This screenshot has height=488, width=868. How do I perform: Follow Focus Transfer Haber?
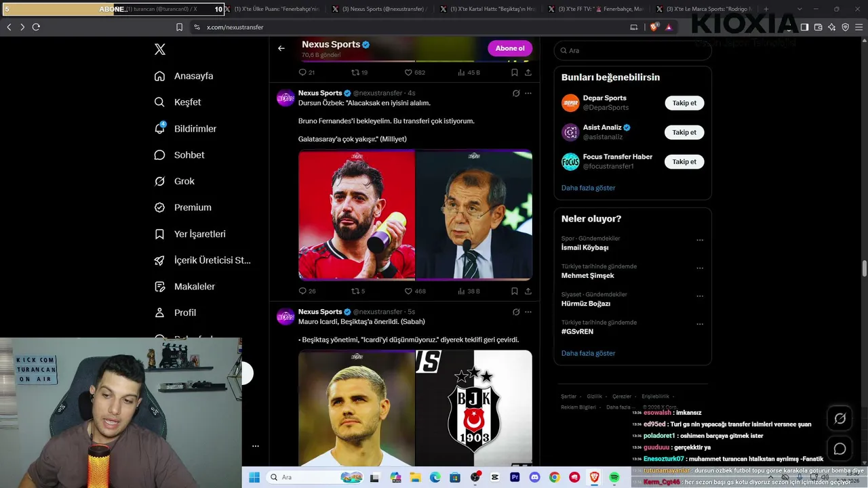(x=684, y=161)
